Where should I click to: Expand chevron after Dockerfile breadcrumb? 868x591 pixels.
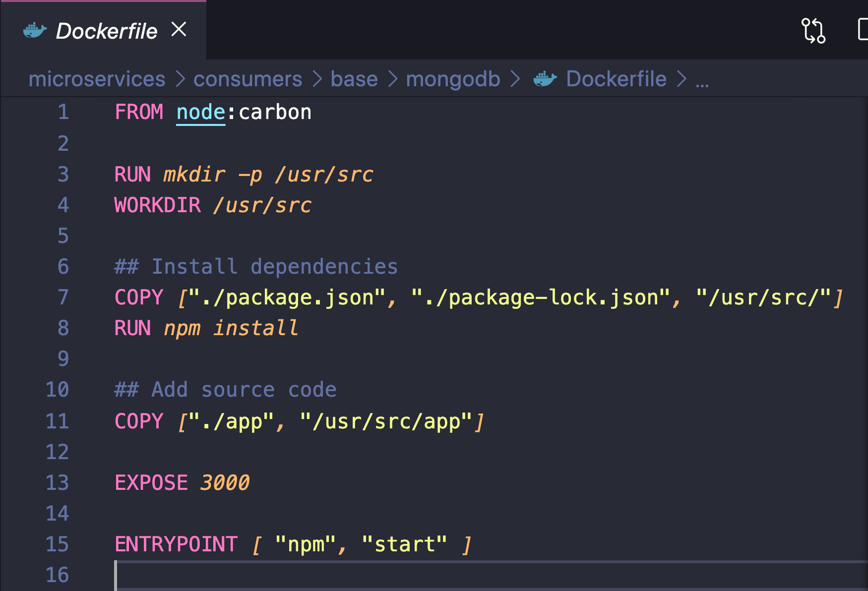point(682,79)
